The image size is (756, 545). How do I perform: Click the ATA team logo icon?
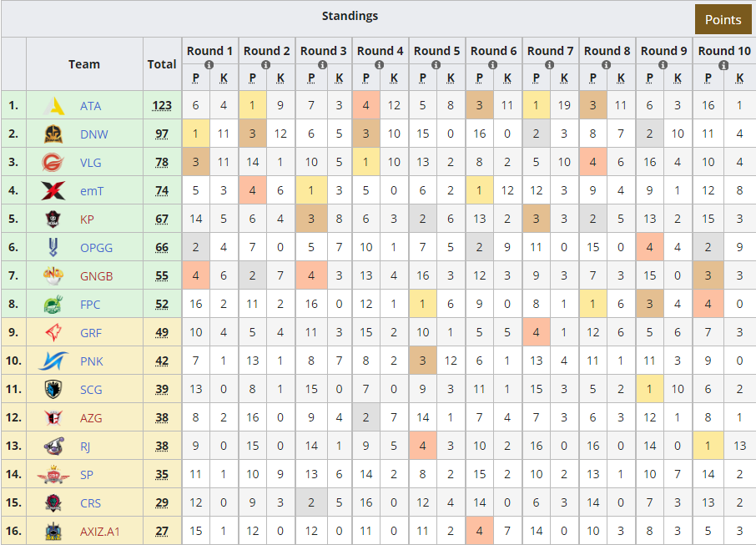point(54,106)
